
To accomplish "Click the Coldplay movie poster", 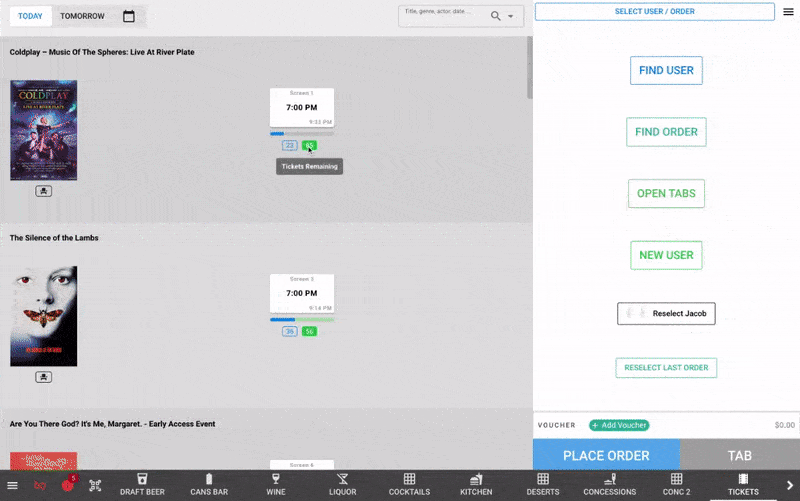I will pyautogui.click(x=44, y=130).
